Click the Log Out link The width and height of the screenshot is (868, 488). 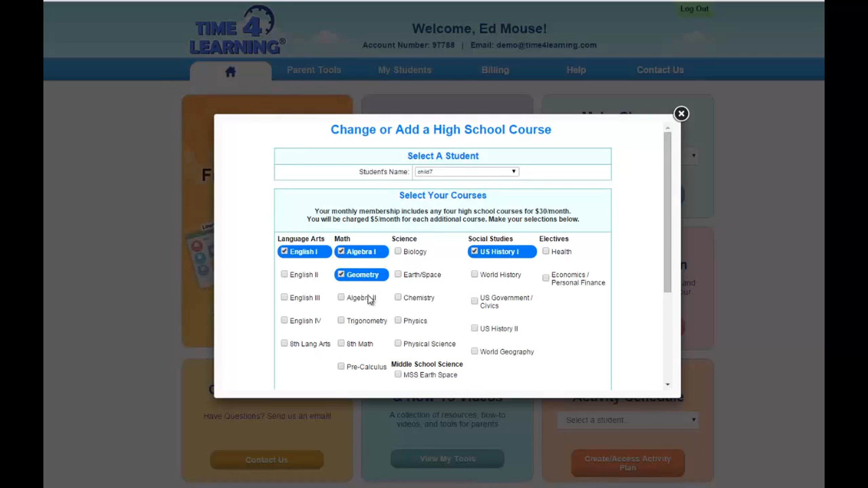[694, 9]
